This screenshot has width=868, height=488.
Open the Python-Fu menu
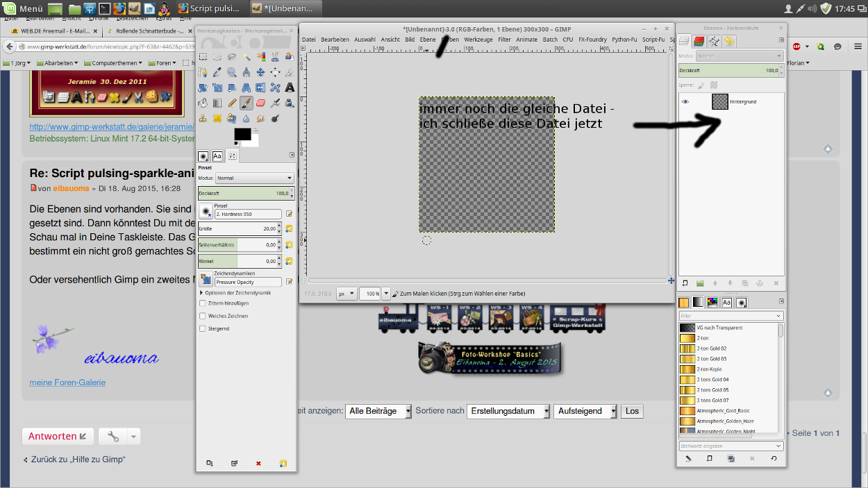[624, 40]
